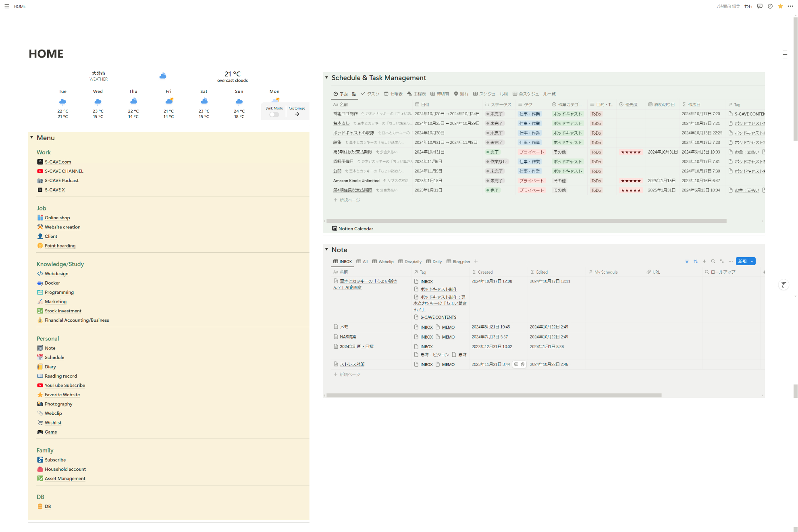This screenshot has height=532, width=798.
Task: Collapse the Menu toggle triangle
Action: point(31,138)
